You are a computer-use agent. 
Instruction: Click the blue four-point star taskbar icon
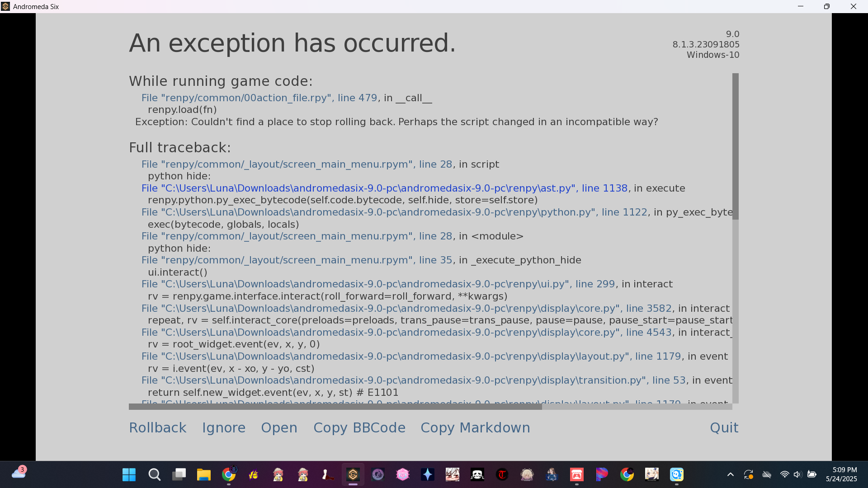(428, 474)
